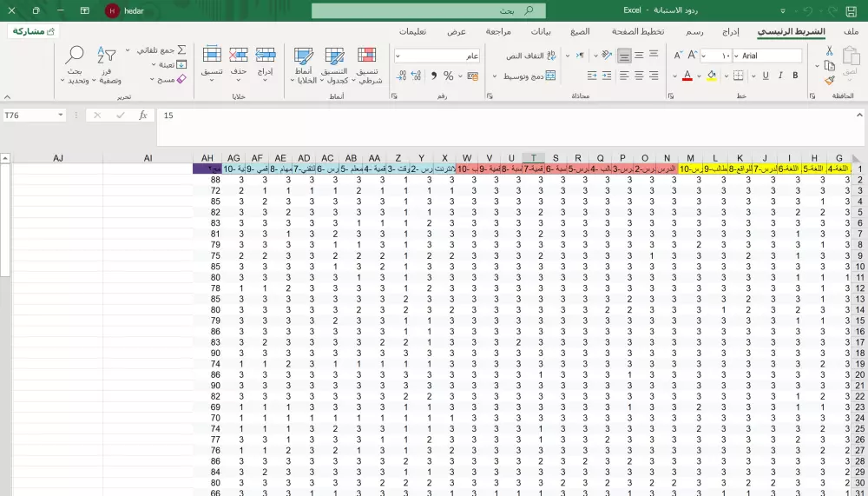Click the Copy icon in clipboard group
This screenshot has height=496, width=868.
coord(829,65)
